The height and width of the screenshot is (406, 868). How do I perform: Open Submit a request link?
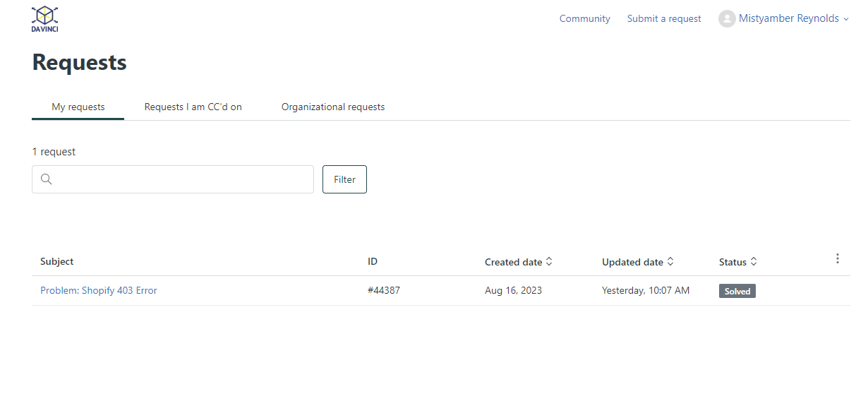point(664,19)
